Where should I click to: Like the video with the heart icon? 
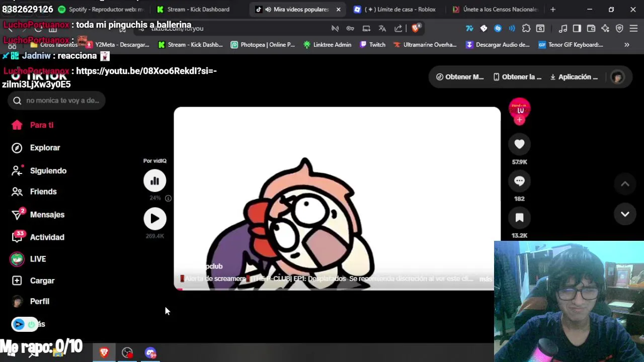[519, 144]
